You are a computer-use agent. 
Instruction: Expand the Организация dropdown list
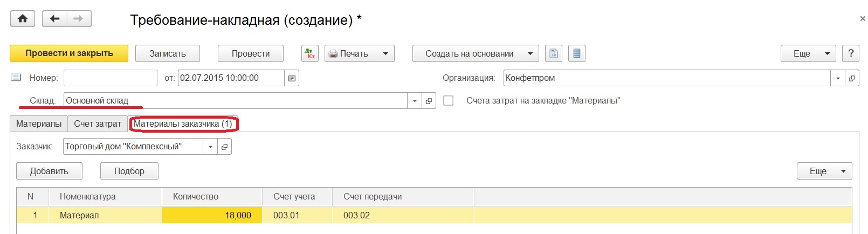[838, 78]
